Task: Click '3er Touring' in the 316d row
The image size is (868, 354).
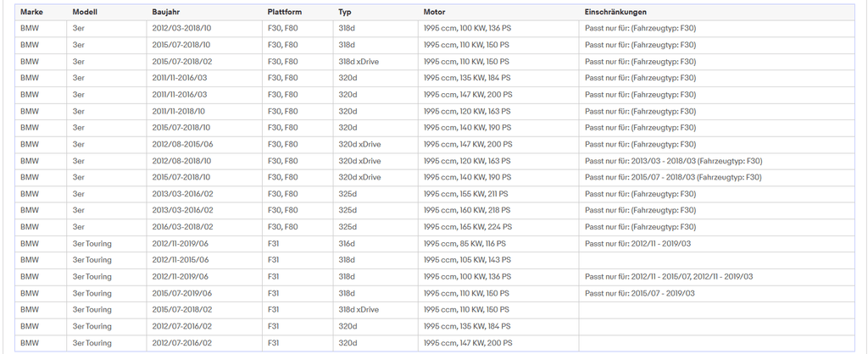Action: [x=92, y=243]
